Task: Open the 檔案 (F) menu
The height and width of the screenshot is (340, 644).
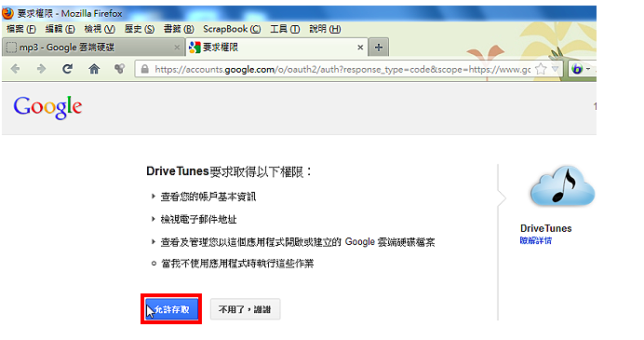Action: click(x=21, y=29)
